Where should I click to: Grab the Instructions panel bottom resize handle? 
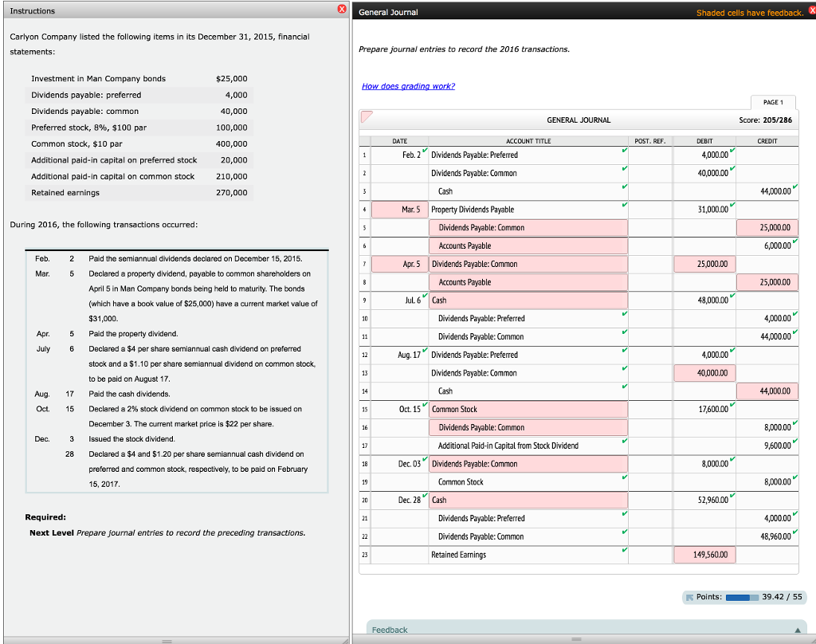pyautogui.click(x=167, y=641)
